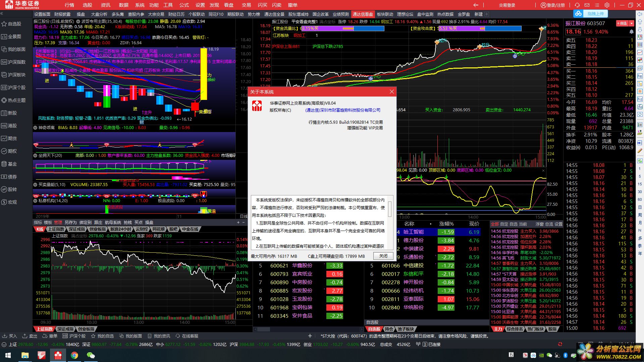Click 交易登录 in title bar
The height and width of the screenshot is (362, 644).
click(x=507, y=5)
